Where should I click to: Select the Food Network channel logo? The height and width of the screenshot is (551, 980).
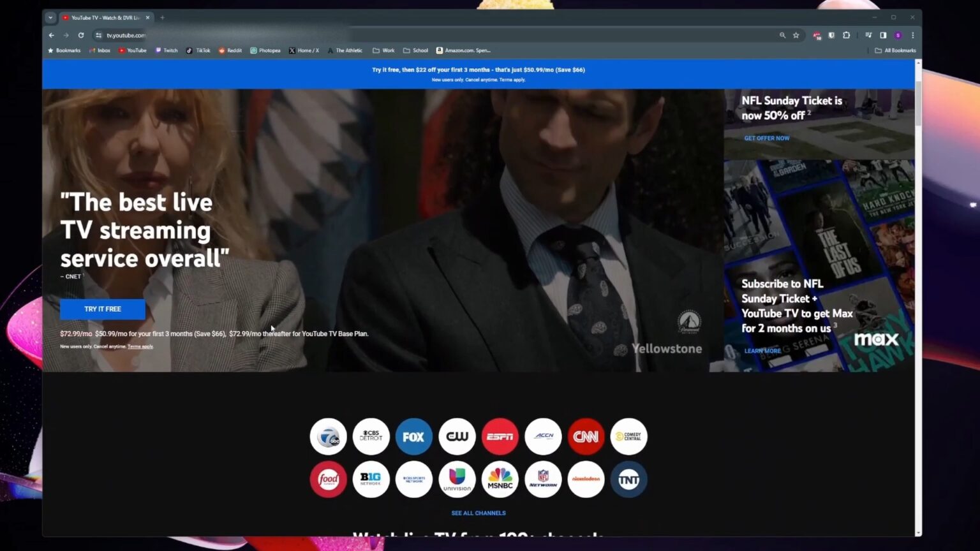point(328,479)
